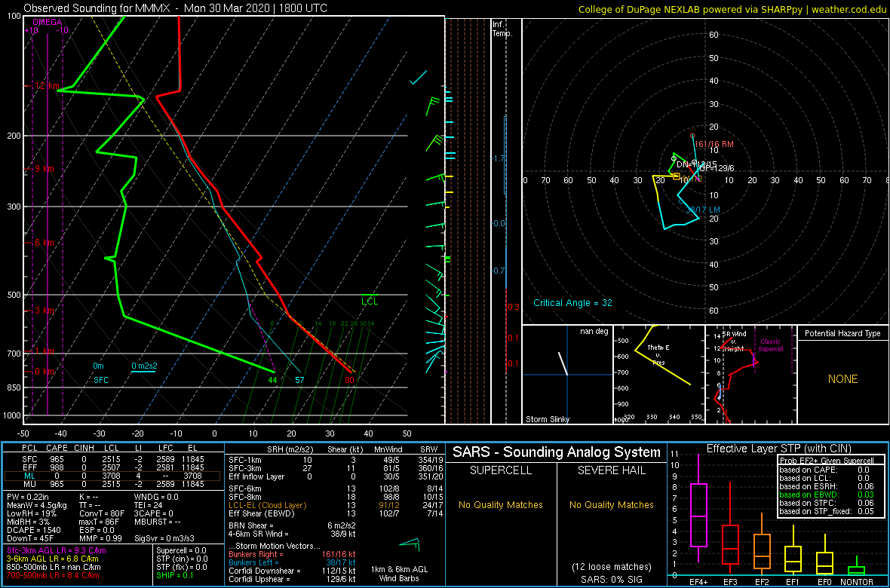Click the "0 m2s2" effective inflow label
Screen dimensions: 890x588
[143, 366]
